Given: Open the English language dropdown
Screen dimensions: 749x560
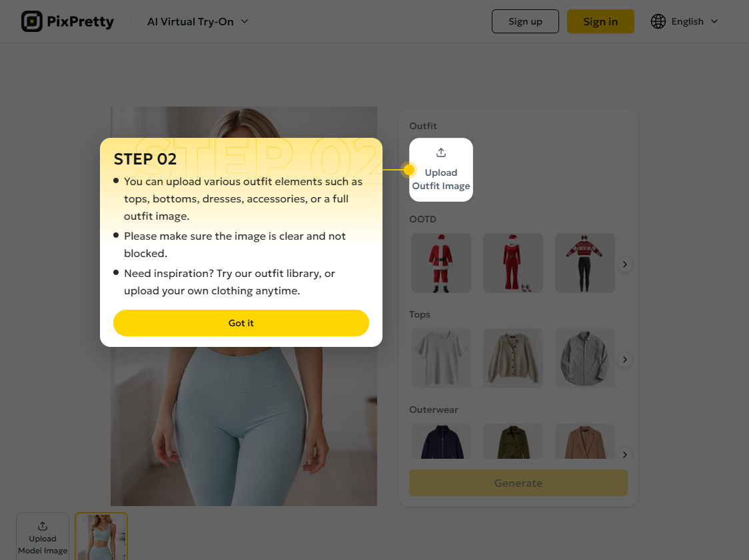Looking at the screenshot, I should [684, 21].
